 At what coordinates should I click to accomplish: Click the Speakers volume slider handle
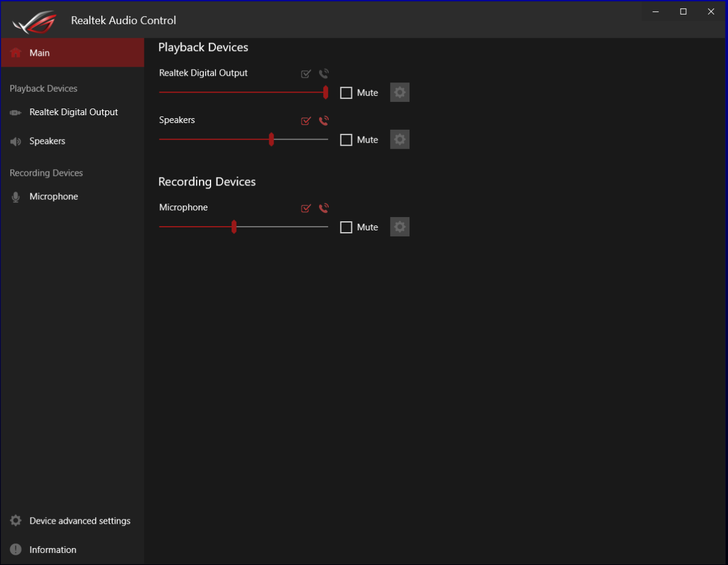tap(271, 140)
